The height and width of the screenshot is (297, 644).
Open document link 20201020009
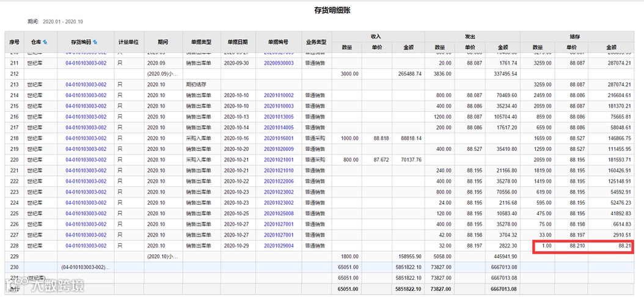coord(279,148)
